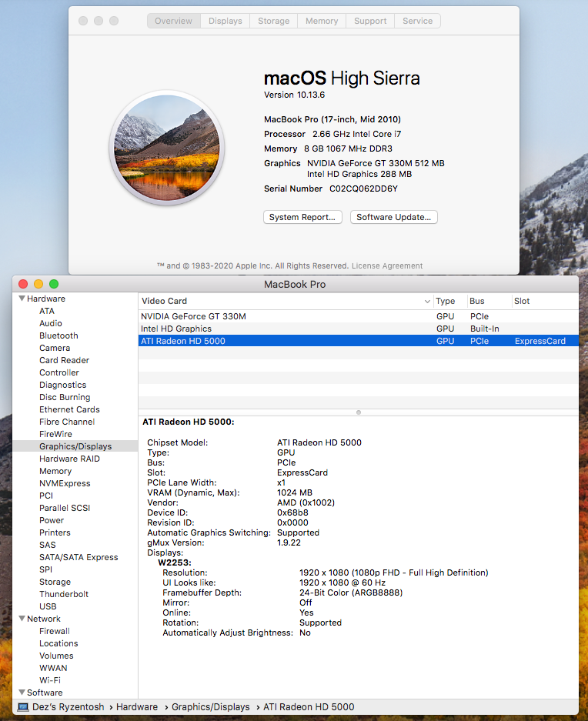Select Power in the sidebar

point(52,520)
